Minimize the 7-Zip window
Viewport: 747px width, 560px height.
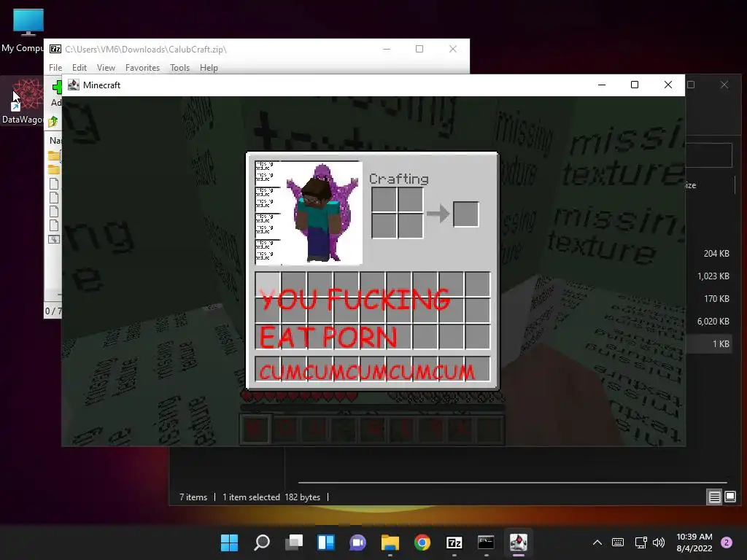[387, 49]
